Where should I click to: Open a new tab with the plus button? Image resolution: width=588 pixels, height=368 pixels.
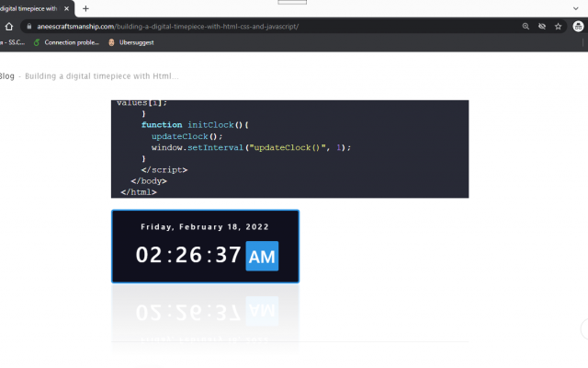pyautogui.click(x=85, y=8)
